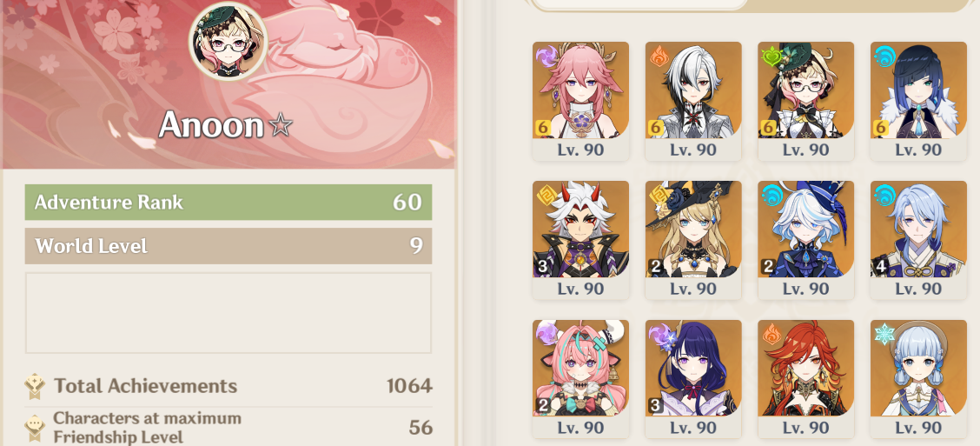Click the constellation 6 badge on the first card
980x446 pixels.
[543, 128]
